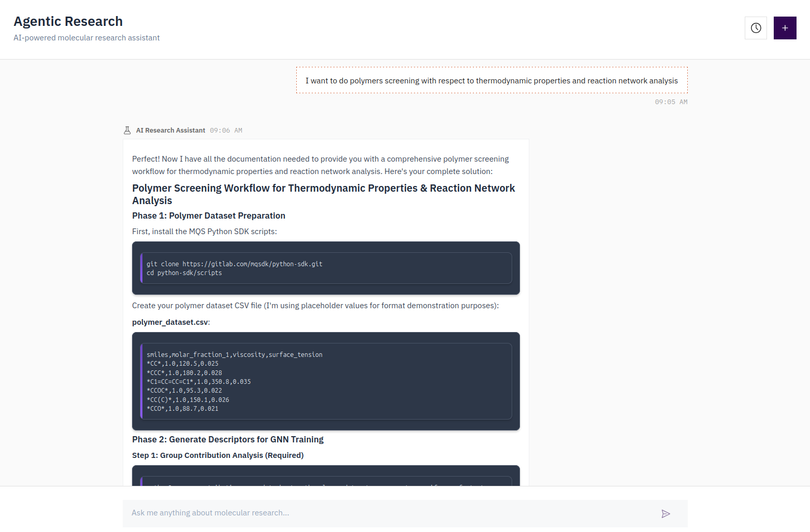Click the '*CCO*,1.0,88.7,0.021' row
810x532 pixels.
pos(182,409)
